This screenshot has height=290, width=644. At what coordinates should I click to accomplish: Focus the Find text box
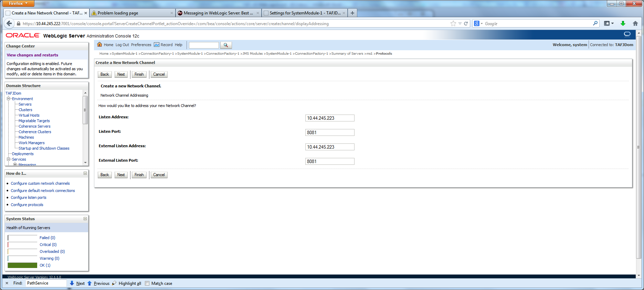pos(46,283)
